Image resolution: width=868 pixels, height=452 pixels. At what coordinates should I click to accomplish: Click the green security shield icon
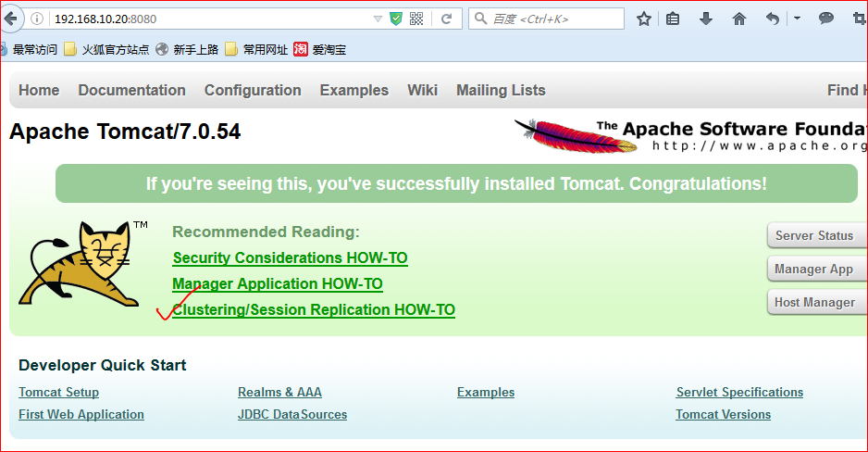click(396, 19)
